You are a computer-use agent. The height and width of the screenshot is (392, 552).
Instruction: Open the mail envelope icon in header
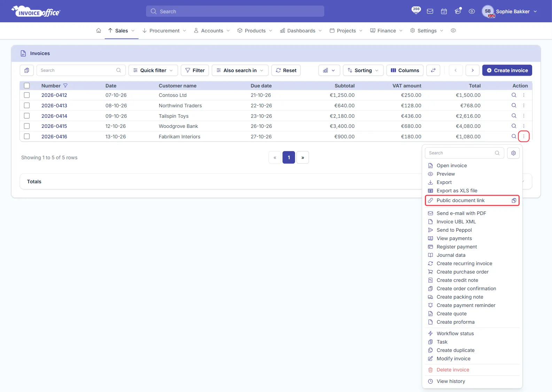[x=430, y=11]
